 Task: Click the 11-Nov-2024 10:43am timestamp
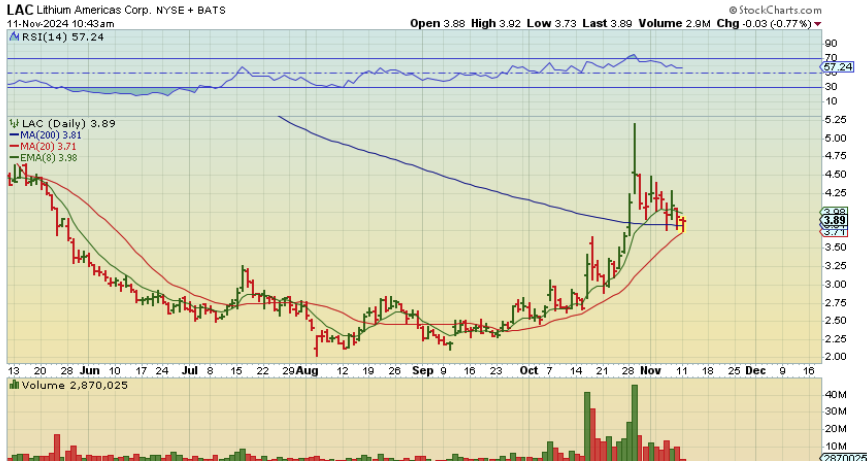click(60, 24)
